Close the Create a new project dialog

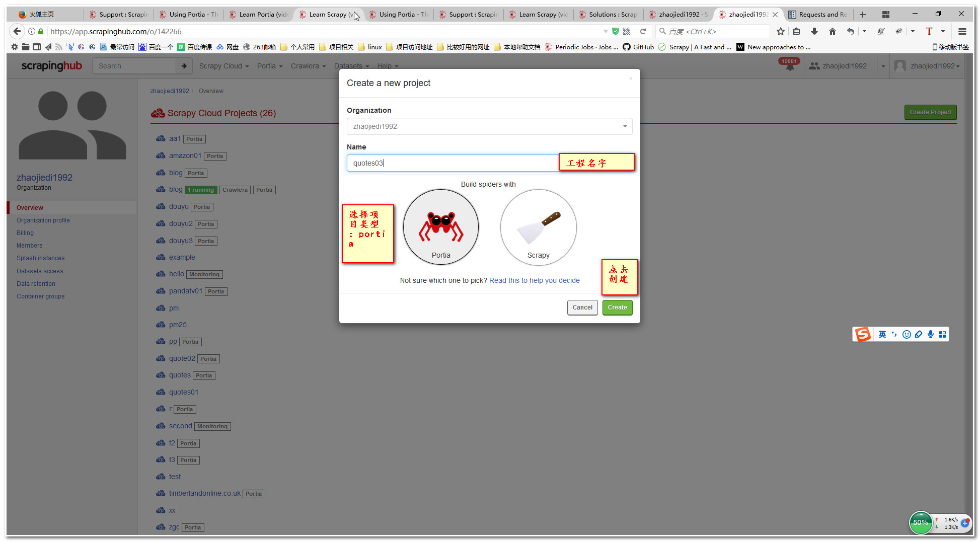click(631, 78)
